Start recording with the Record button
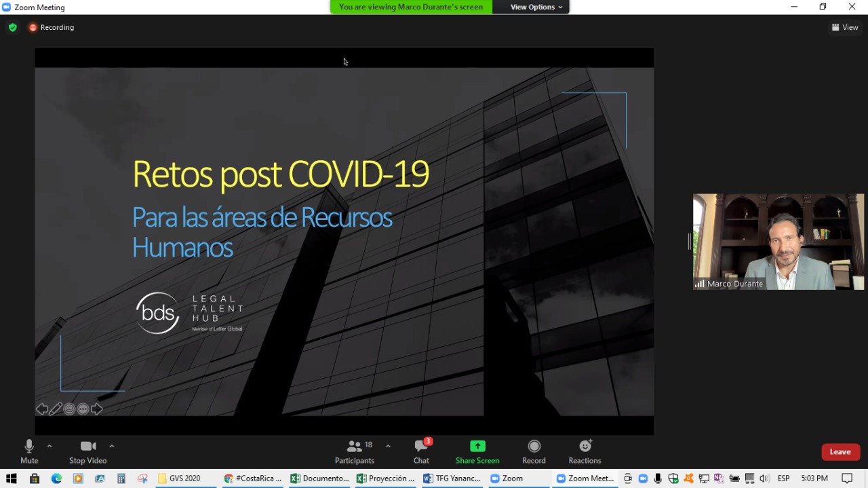The height and width of the screenshot is (488, 868). click(534, 451)
